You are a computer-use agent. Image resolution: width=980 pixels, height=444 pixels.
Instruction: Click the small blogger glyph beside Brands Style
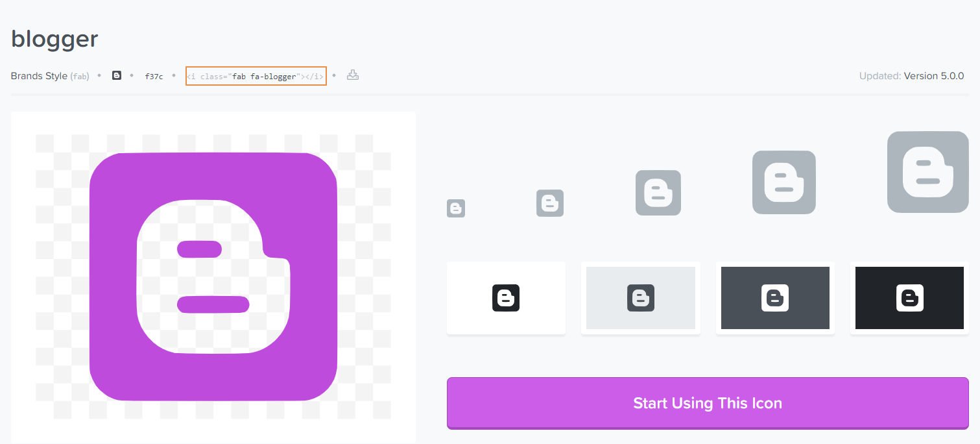(117, 75)
